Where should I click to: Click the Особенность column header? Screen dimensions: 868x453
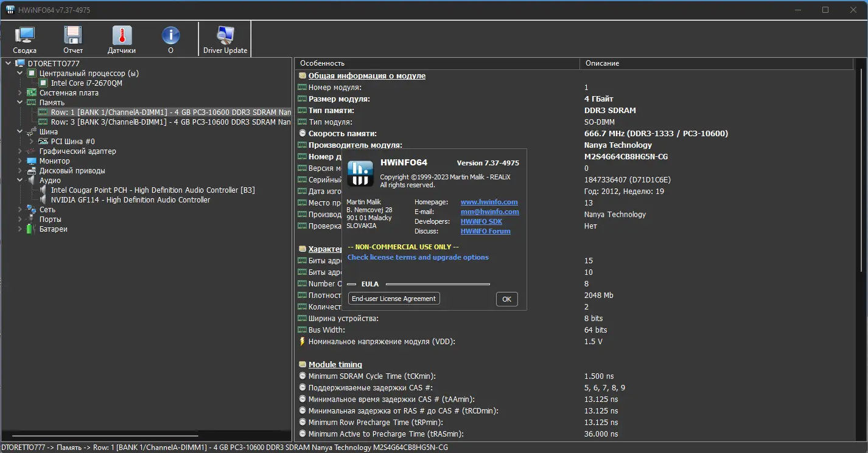[437, 63]
